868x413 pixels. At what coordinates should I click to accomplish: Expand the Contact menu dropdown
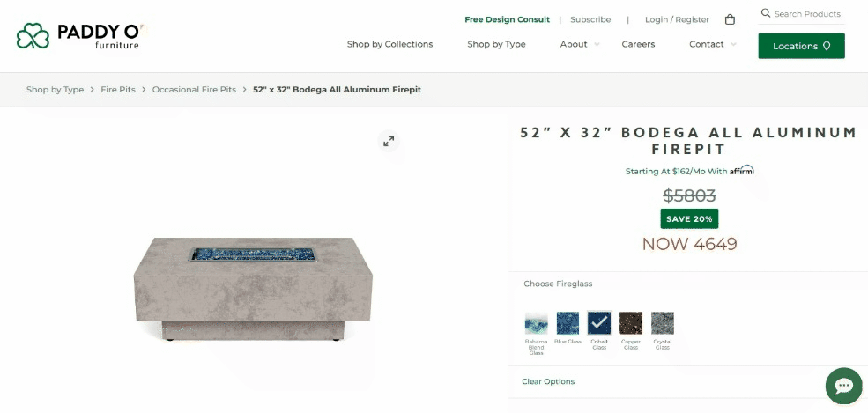(712, 44)
